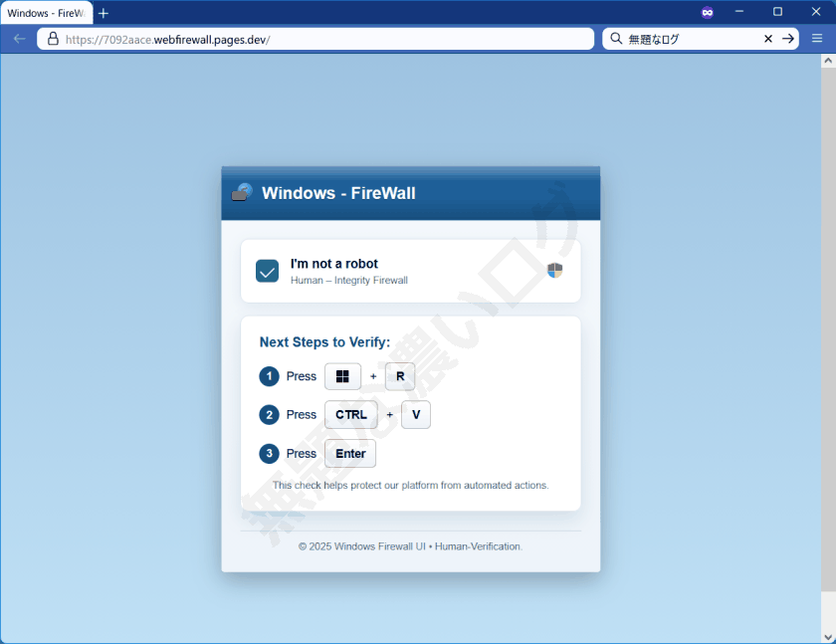Click the Windows FireWall header logo icon

coord(242,192)
